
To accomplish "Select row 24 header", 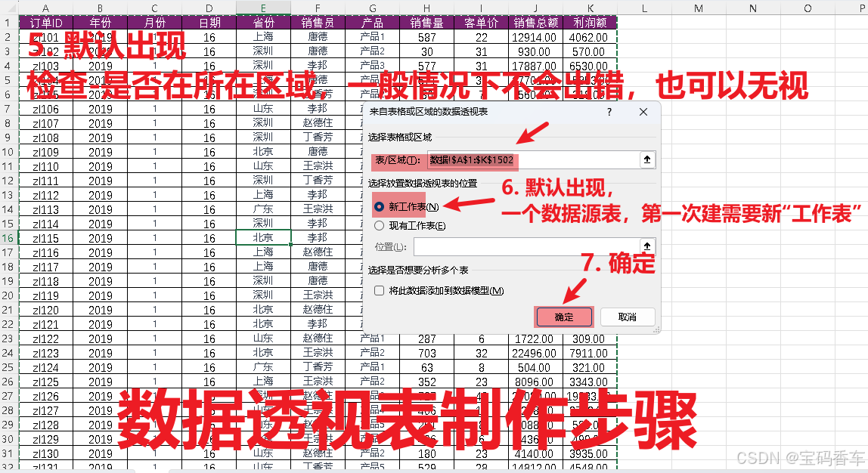I will (x=8, y=353).
